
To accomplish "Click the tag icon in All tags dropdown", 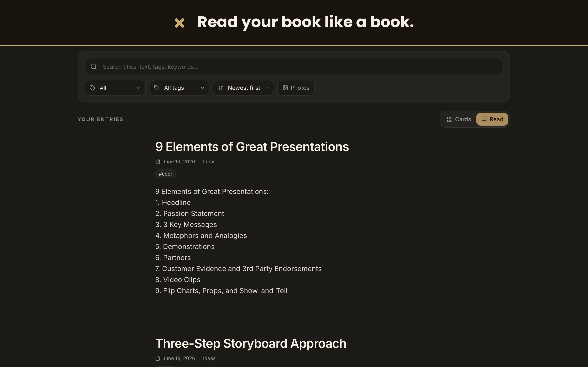I will tap(157, 88).
